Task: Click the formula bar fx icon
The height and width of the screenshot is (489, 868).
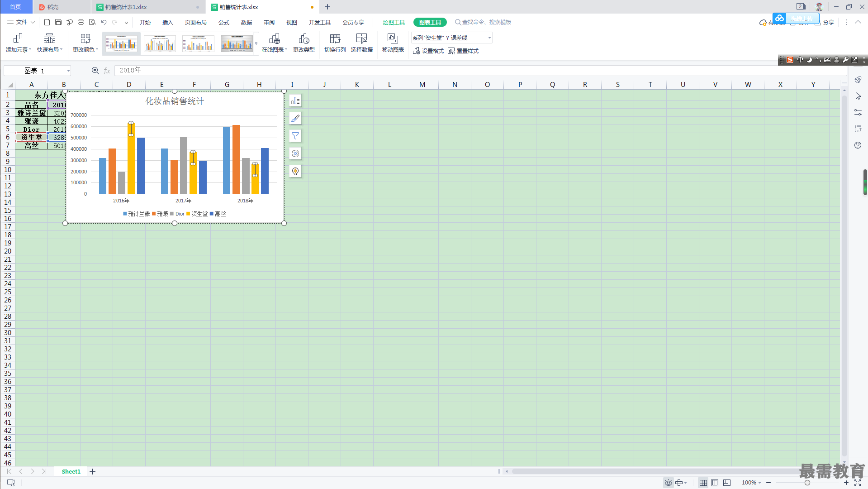Action: 107,71
